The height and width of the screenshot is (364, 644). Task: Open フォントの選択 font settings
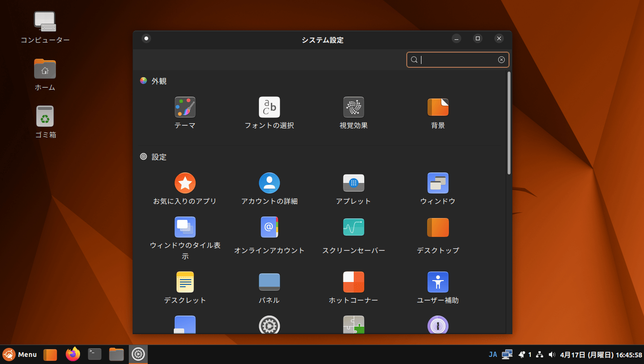[x=269, y=108]
